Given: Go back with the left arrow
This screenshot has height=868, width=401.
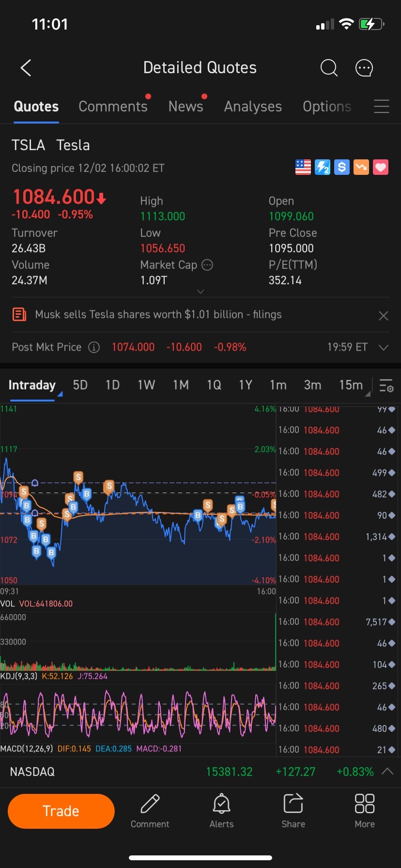Looking at the screenshot, I should pos(26,68).
